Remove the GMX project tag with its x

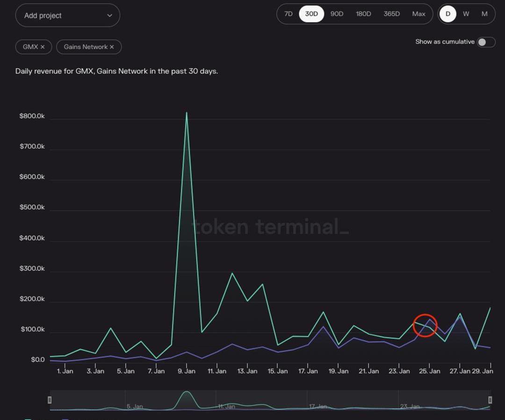pos(43,47)
